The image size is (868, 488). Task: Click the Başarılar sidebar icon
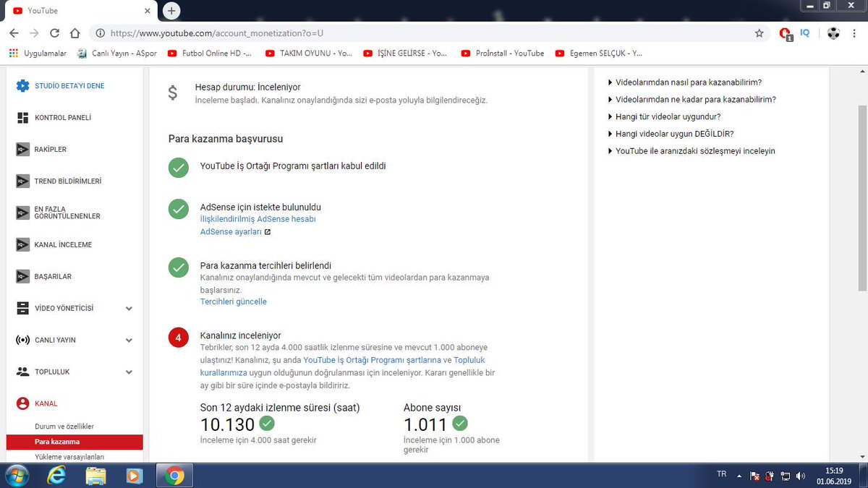click(x=22, y=277)
